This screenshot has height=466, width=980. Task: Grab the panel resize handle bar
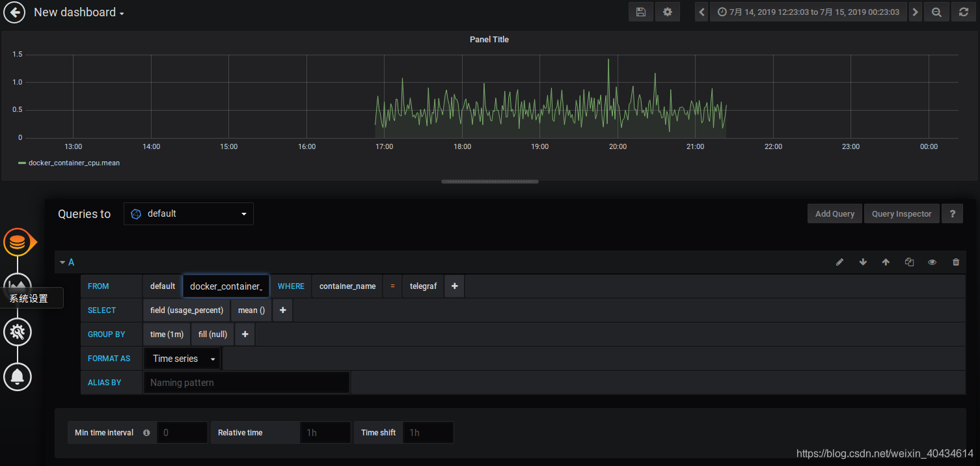(490, 182)
